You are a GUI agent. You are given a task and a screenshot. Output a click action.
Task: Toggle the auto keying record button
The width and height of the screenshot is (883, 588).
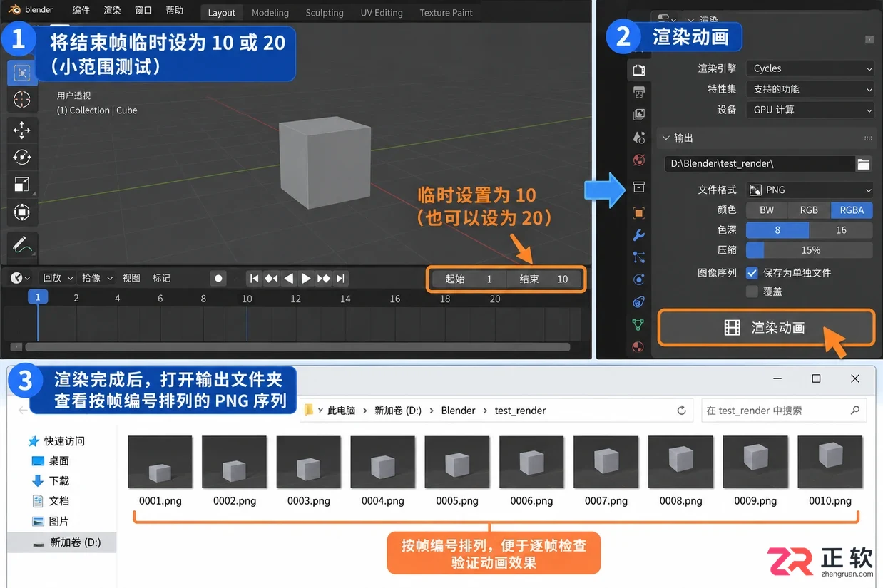219,279
